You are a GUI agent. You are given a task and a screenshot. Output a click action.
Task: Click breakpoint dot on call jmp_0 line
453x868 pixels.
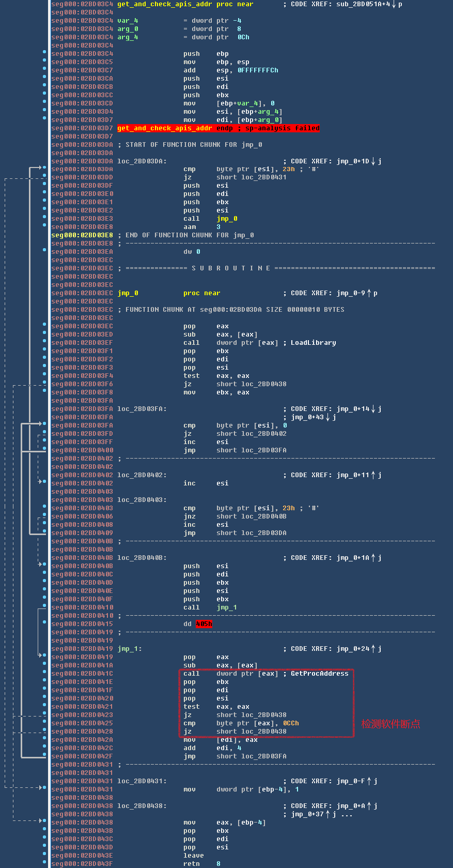[44, 218]
